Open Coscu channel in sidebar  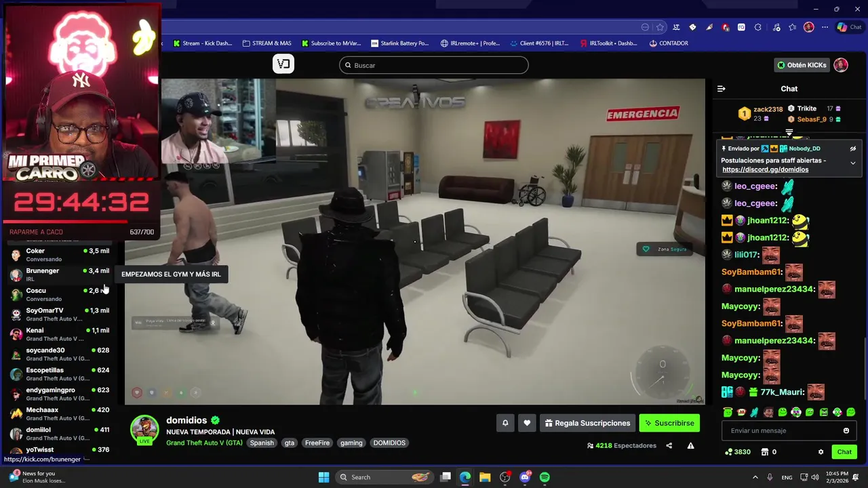coord(59,294)
